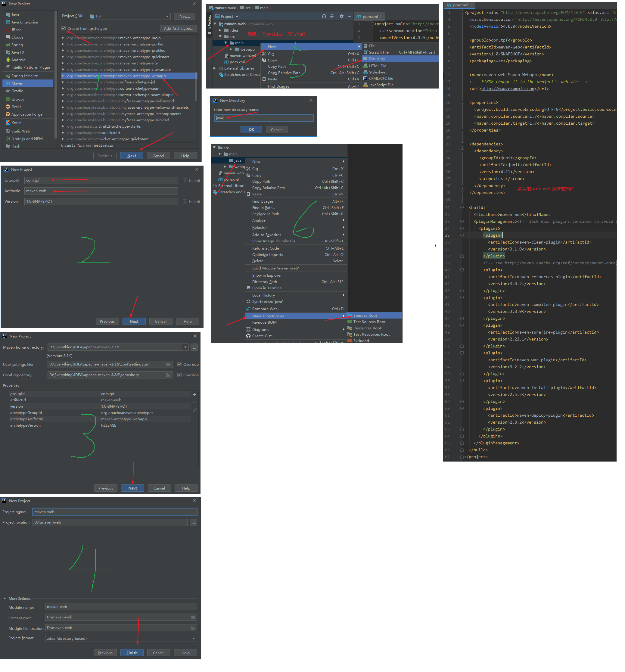The width and height of the screenshot is (625, 672).
Task: Expand External Libraries in project tree
Action: click(215, 68)
